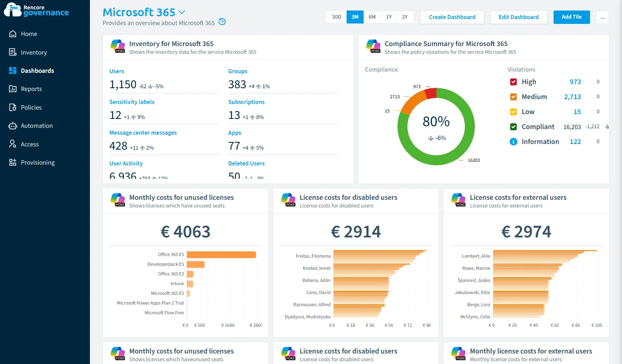Toggle the High violations checkbox

point(513,82)
